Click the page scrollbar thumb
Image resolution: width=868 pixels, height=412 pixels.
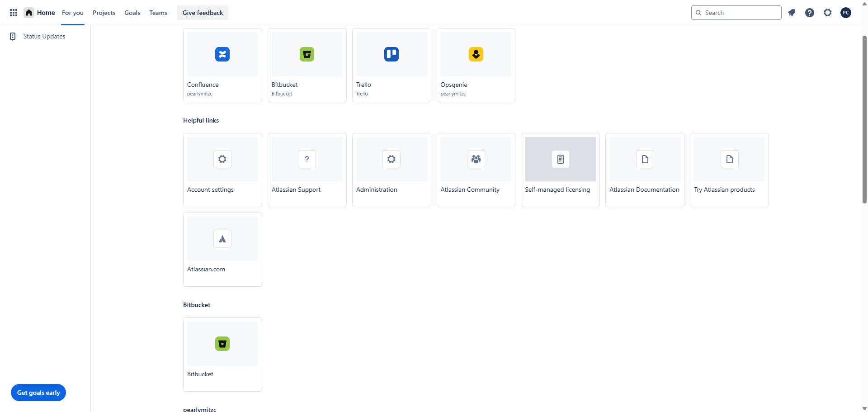[x=864, y=119]
